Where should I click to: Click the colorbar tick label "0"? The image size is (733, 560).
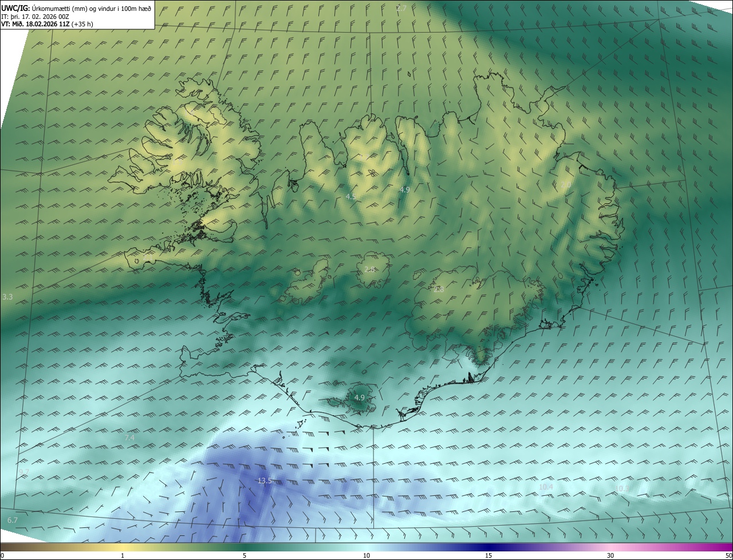(x=2, y=555)
